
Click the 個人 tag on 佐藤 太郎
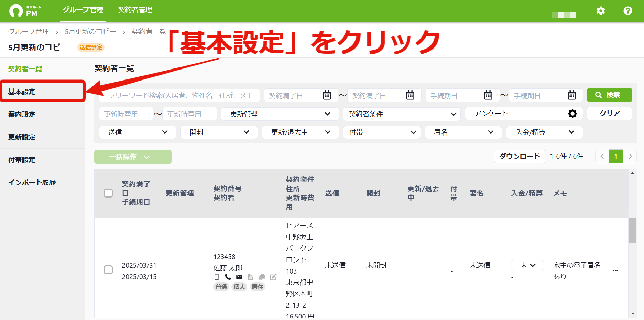(x=239, y=287)
